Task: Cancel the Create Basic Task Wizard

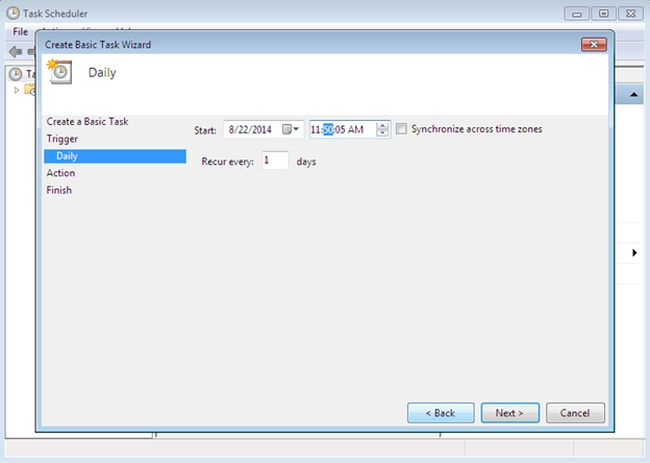Action: click(575, 413)
